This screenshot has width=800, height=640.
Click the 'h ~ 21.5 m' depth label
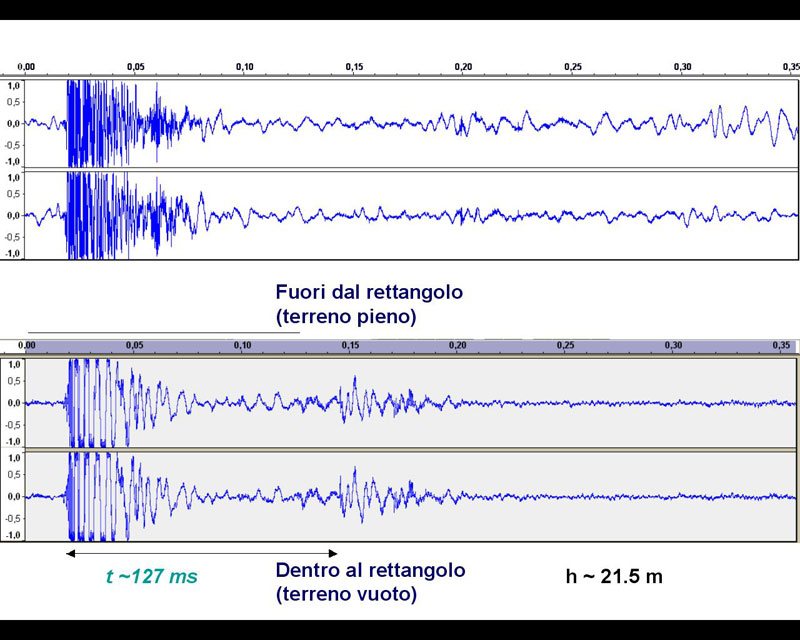[x=613, y=576]
